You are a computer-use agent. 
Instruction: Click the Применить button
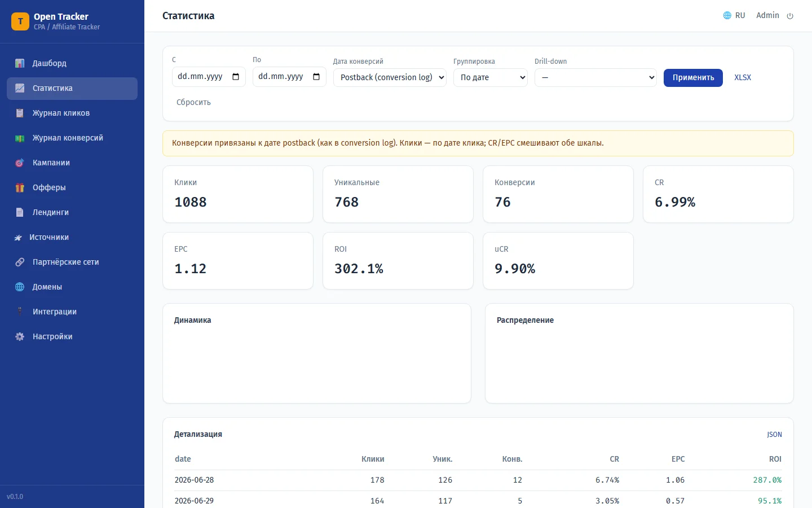pyautogui.click(x=693, y=77)
